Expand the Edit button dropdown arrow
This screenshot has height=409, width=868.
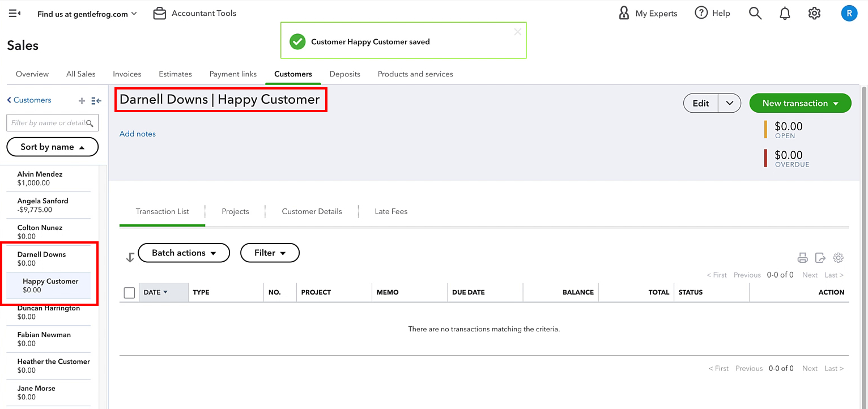click(x=730, y=103)
